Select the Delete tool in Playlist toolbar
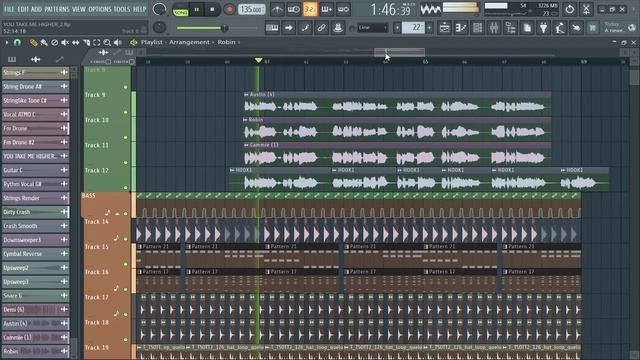640x360 pixels. coord(55,42)
